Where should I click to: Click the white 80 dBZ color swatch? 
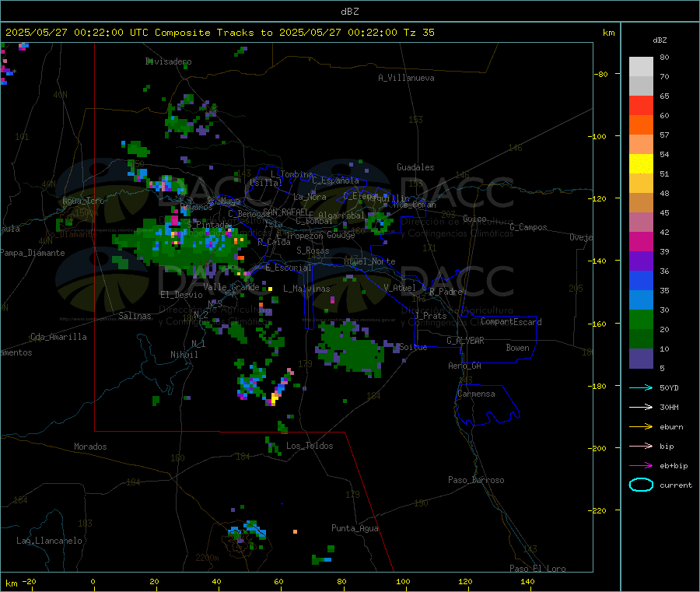click(x=641, y=67)
